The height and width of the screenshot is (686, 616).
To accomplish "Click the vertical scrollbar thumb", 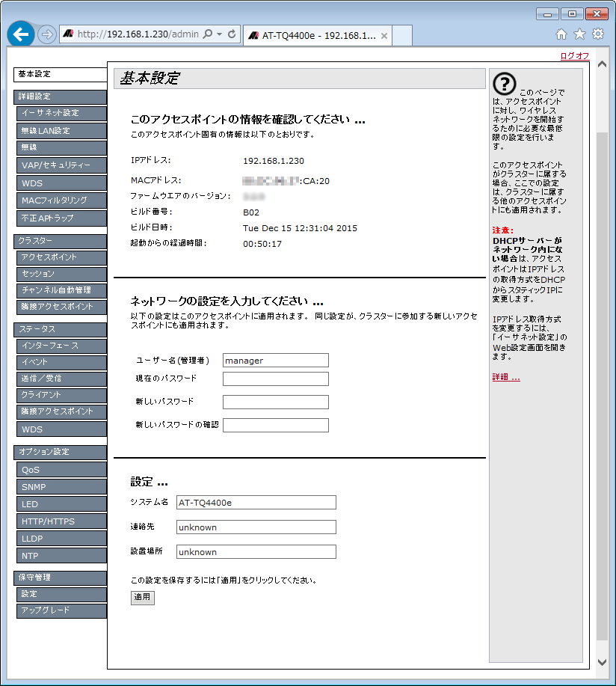I will tap(602, 386).
